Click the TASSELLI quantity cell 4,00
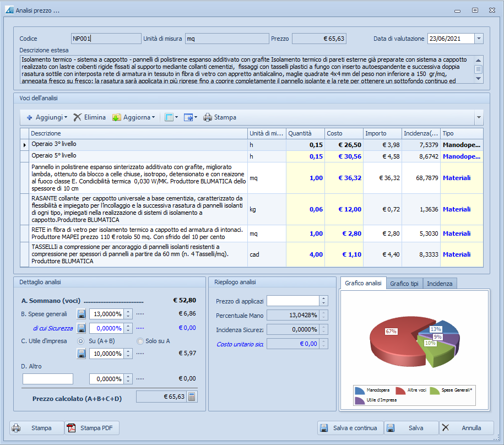This screenshot has width=504, height=445. [x=305, y=254]
